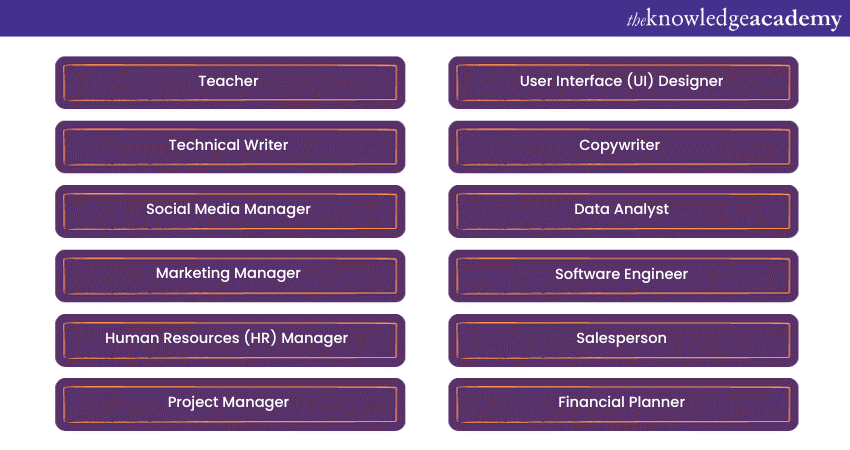Click the white margin below Project Manager

[229, 440]
